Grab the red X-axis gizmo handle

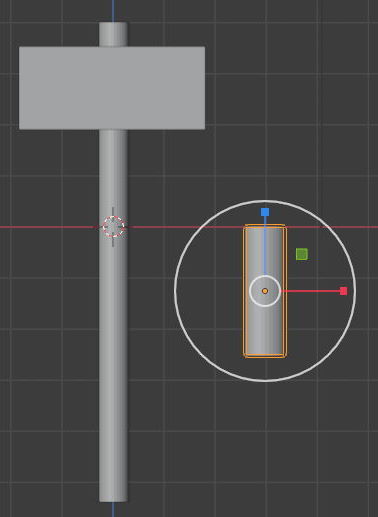pos(343,291)
